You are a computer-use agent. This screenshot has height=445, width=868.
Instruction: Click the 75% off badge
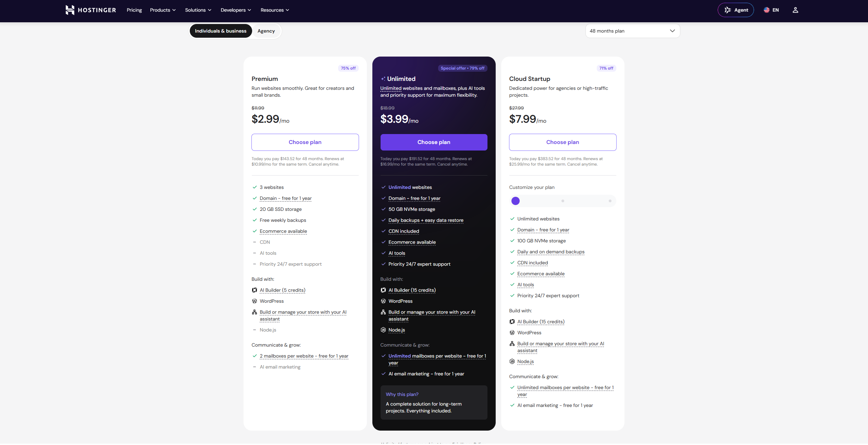tap(348, 68)
